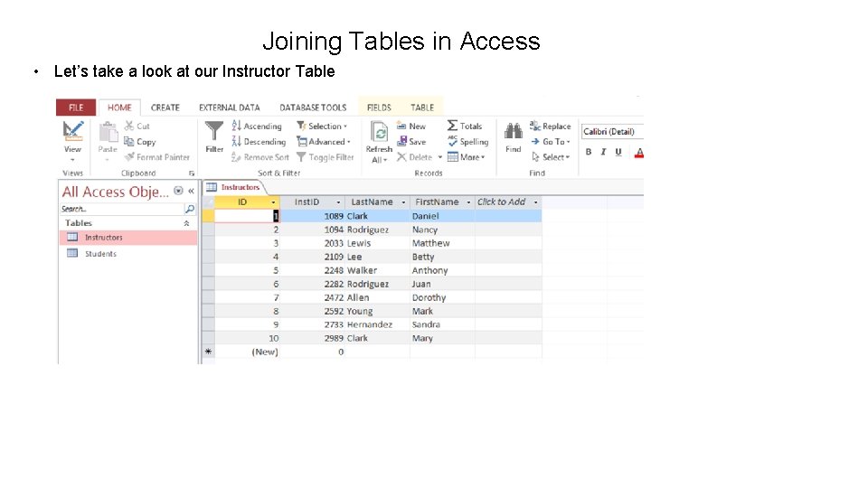Click the Refresh All icon
Screen dimensions: 868x488
pos(379,133)
